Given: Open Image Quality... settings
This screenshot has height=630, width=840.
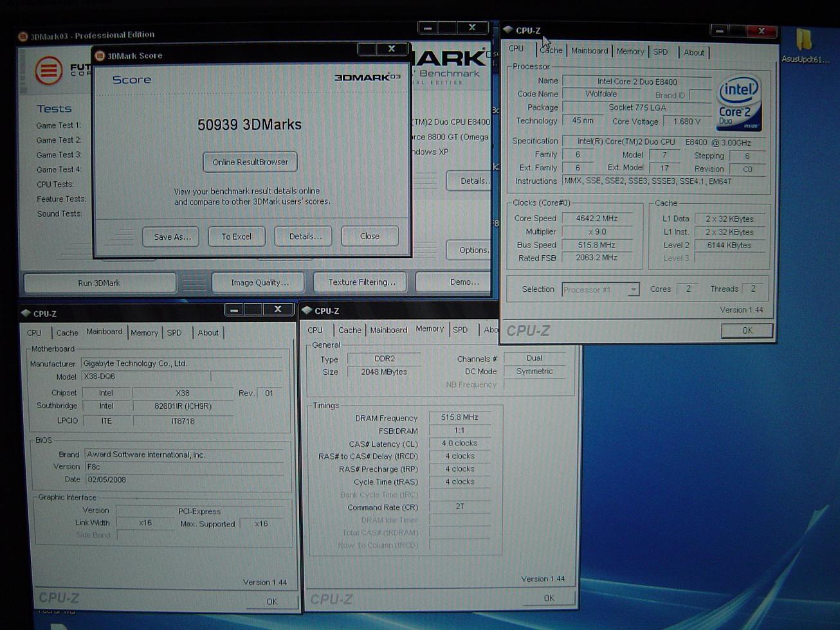Looking at the screenshot, I should (259, 282).
